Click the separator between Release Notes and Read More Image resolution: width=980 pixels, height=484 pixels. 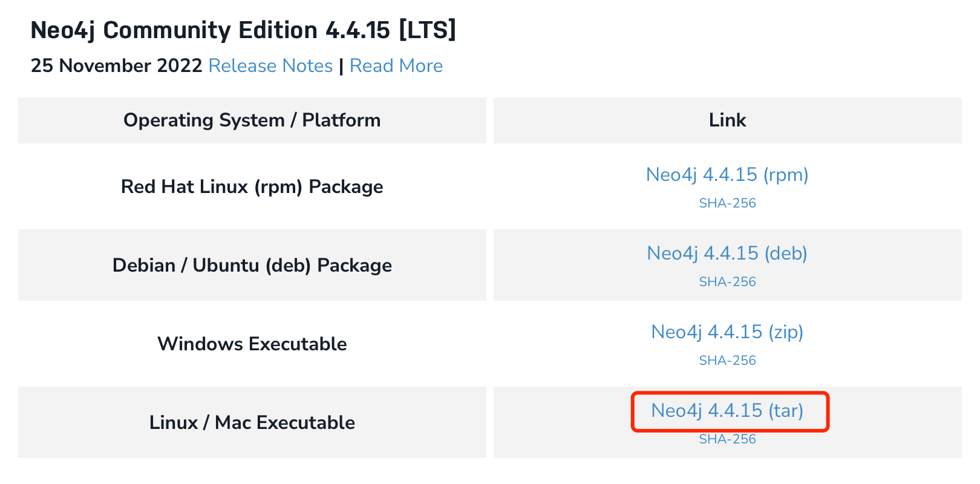tap(342, 67)
